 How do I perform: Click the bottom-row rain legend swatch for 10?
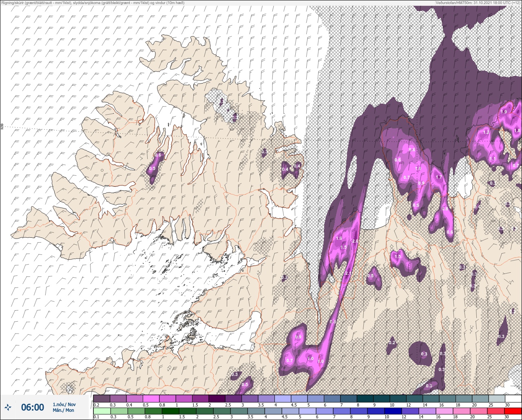pos(393,411)
